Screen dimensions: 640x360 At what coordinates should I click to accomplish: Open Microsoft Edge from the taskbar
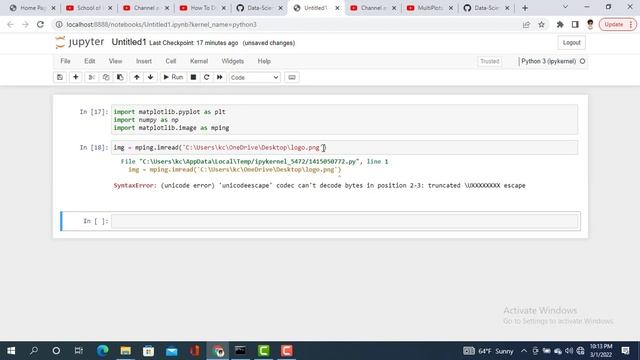tap(102, 351)
